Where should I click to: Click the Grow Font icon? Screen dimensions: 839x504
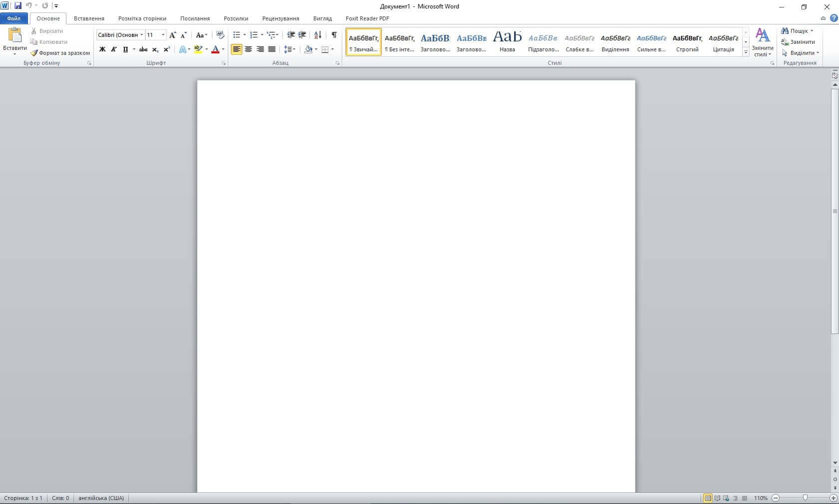point(173,35)
